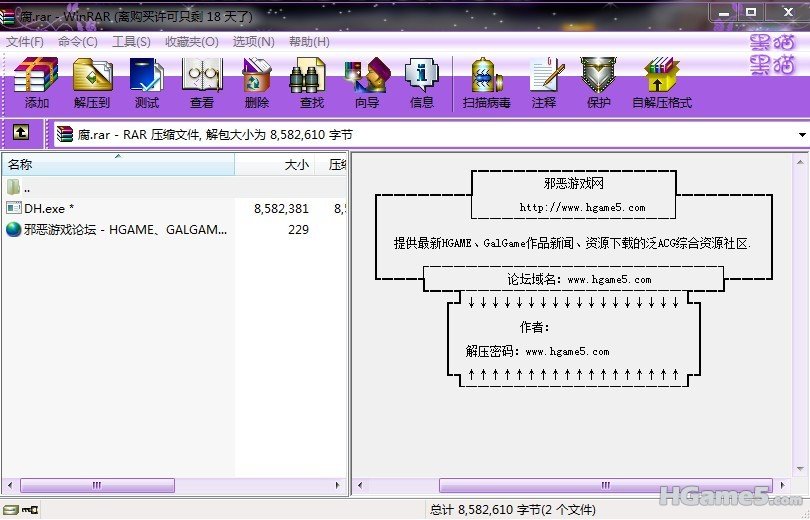Start Virus Scan (扫描病毒)
Image resolution: width=810 pixels, height=520 pixels.
(487, 83)
